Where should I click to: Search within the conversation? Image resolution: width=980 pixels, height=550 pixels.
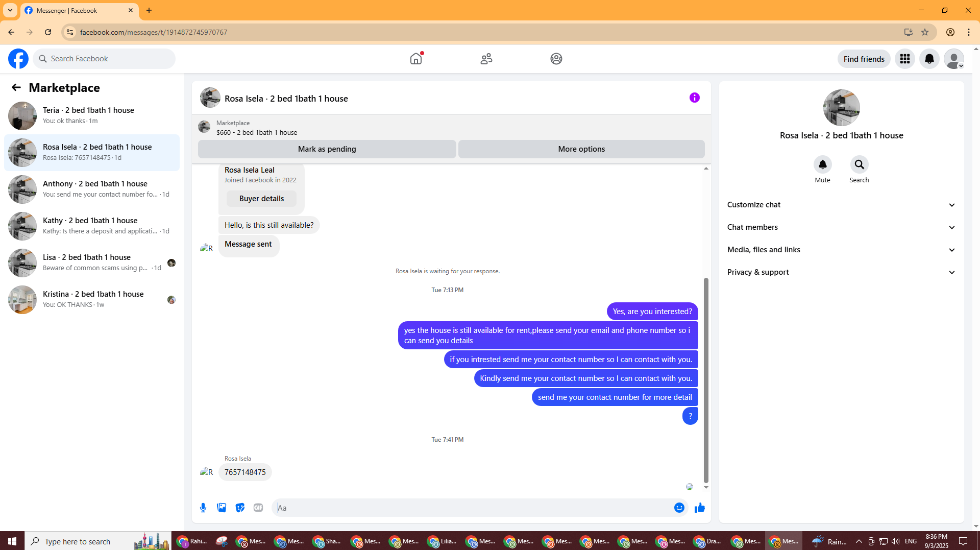pyautogui.click(x=860, y=164)
